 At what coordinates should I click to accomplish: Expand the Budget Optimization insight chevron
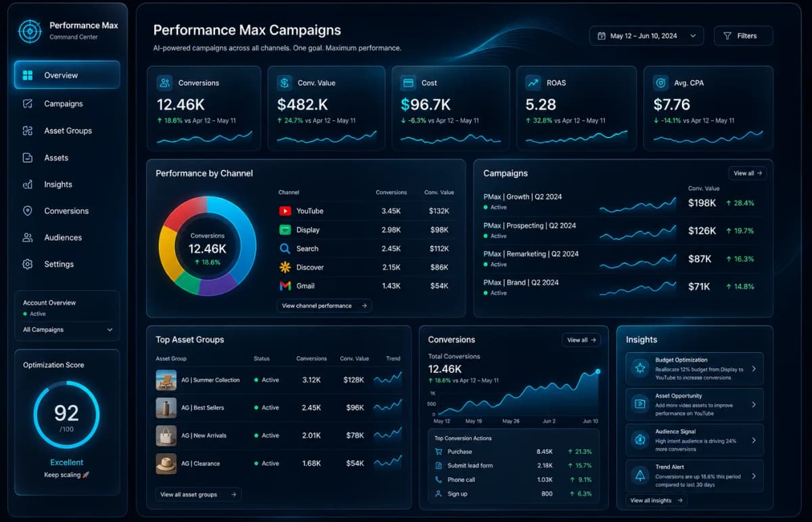(x=753, y=369)
